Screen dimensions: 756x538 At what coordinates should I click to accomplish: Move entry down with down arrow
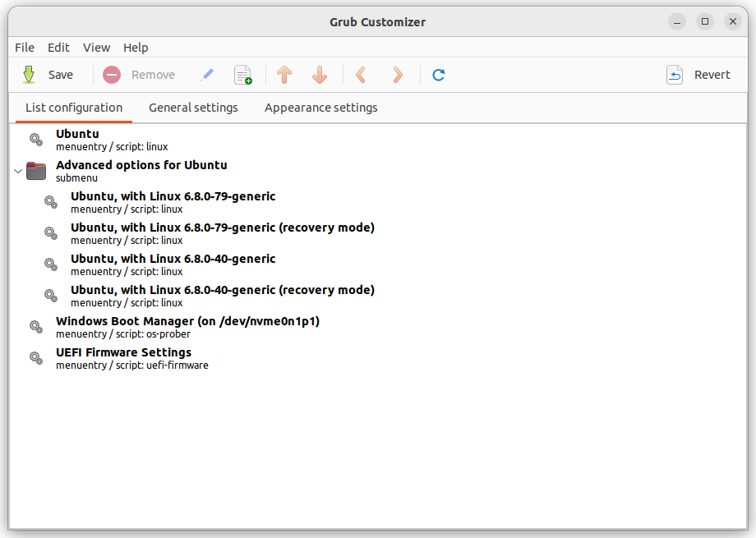(x=320, y=75)
